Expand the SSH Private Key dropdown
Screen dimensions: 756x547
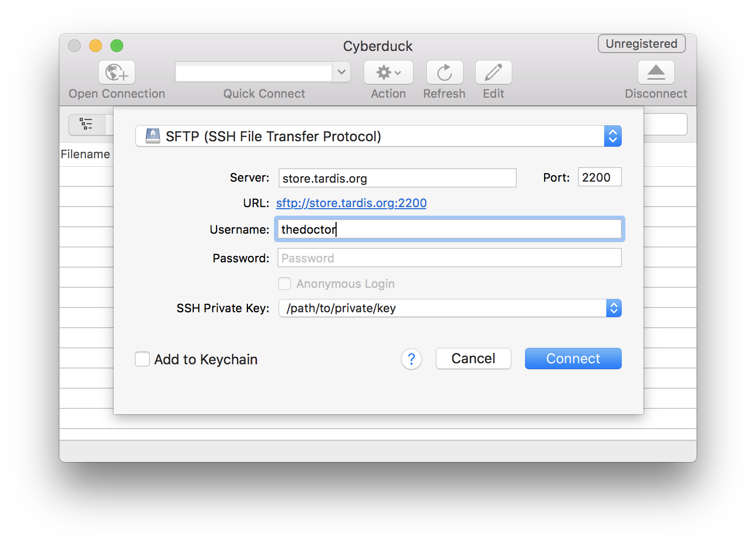point(450,308)
